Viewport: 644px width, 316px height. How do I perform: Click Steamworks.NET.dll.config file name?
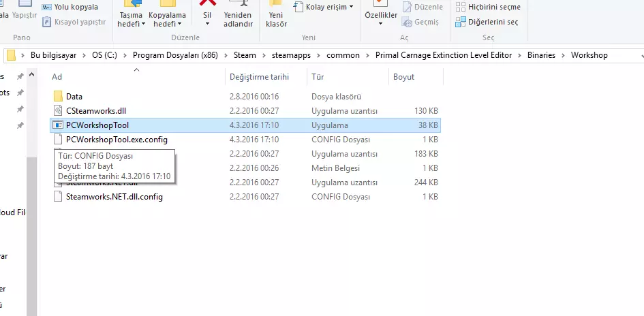point(114,197)
